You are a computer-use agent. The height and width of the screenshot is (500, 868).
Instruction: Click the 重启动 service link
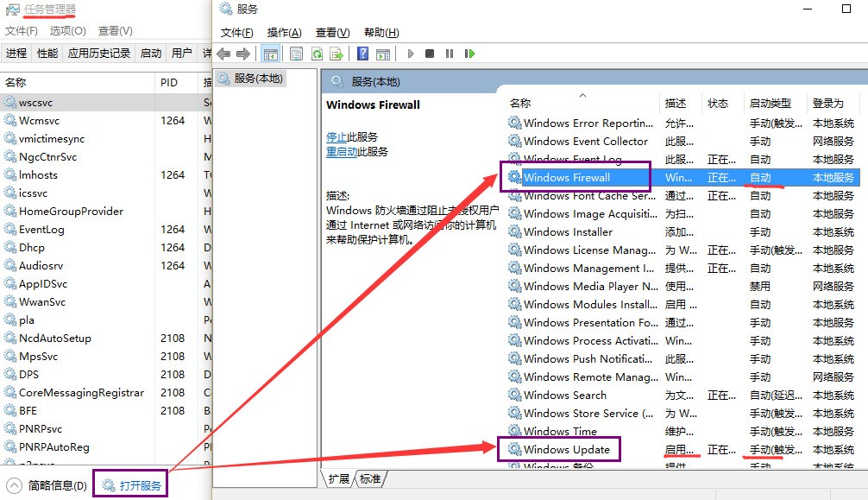point(342,151)
